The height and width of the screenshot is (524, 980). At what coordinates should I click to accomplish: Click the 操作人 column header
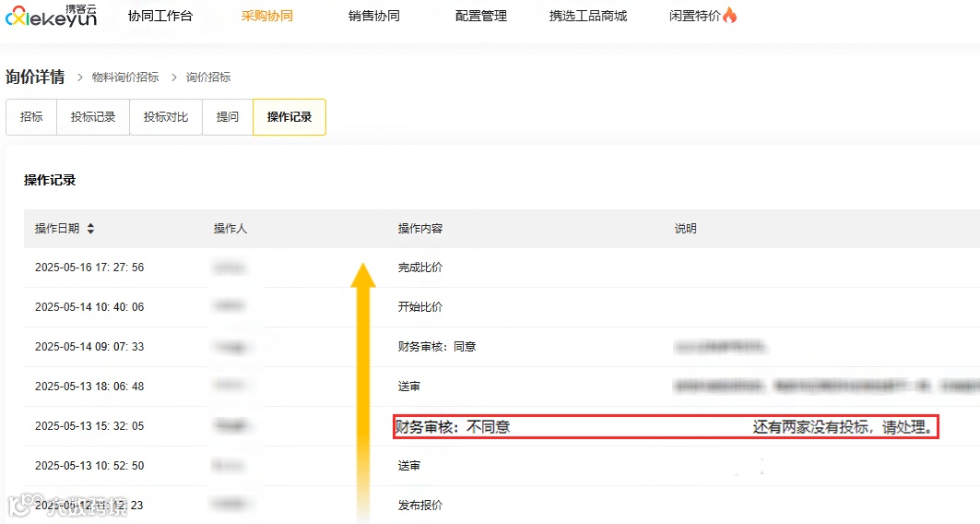230,228
